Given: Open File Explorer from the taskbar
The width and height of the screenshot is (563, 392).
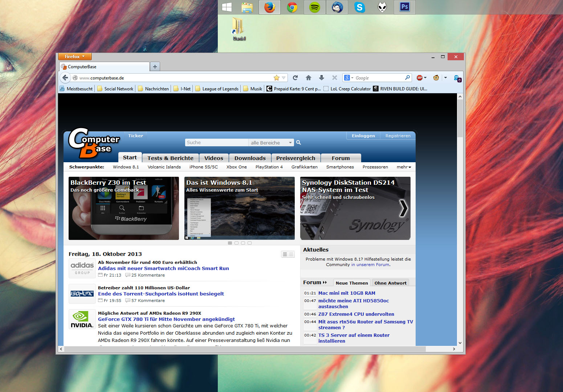Looking at the screenshot, I should [x=247, y=7].
